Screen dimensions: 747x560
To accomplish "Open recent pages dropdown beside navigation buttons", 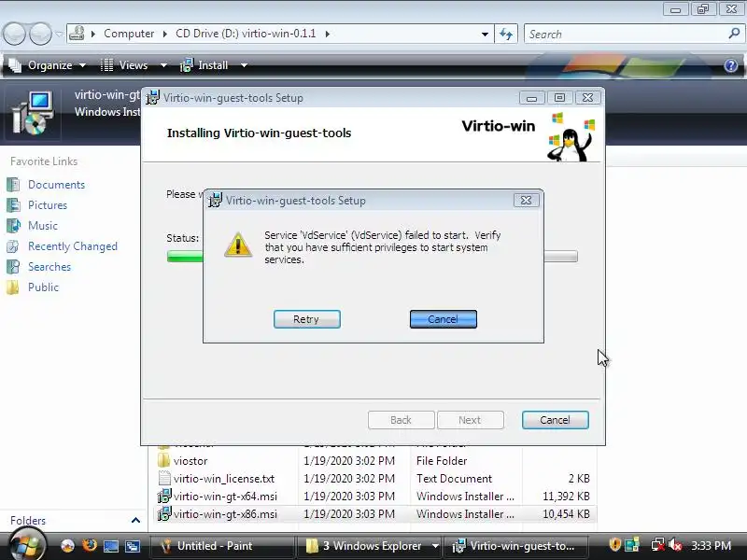I will pyautogui.click(x=59, y=34).
